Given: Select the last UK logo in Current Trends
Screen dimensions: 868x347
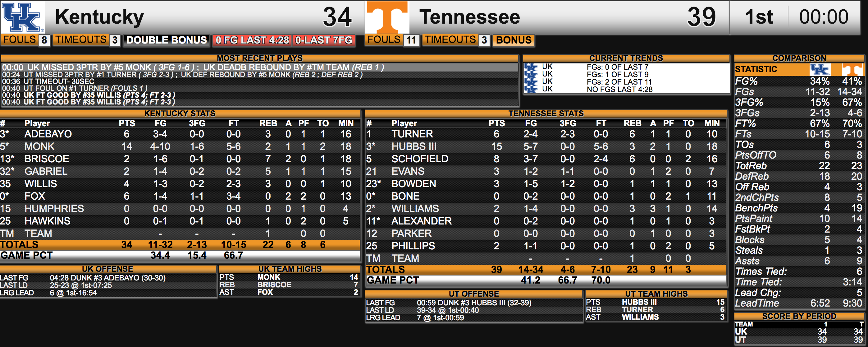Looking at the screenshot, I should (x=531, y=89).
